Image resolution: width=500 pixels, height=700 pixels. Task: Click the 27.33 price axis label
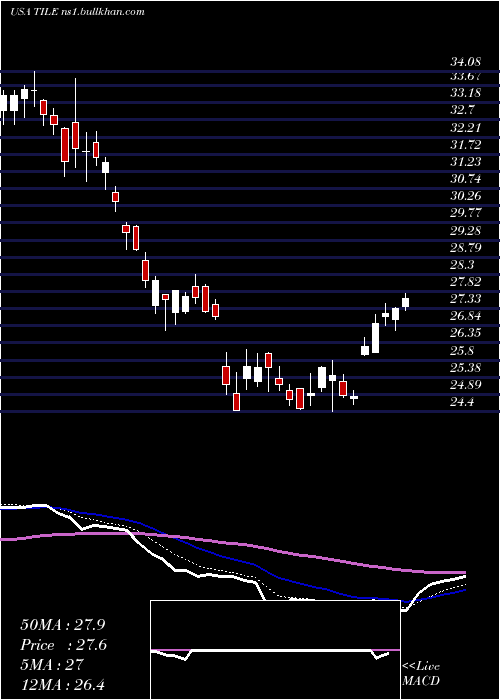pyautogui.click(x=465, y=299)
